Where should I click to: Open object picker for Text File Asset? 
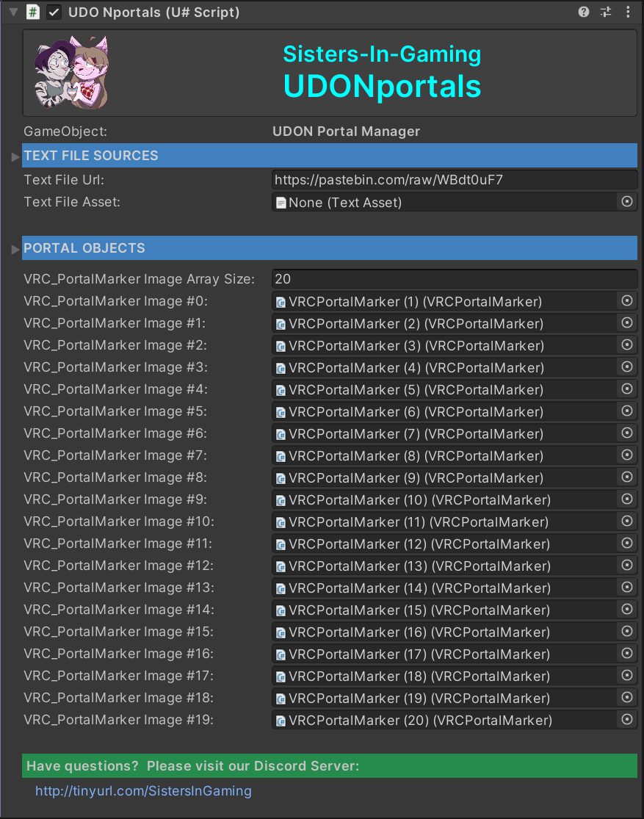(x=626, y=201)
